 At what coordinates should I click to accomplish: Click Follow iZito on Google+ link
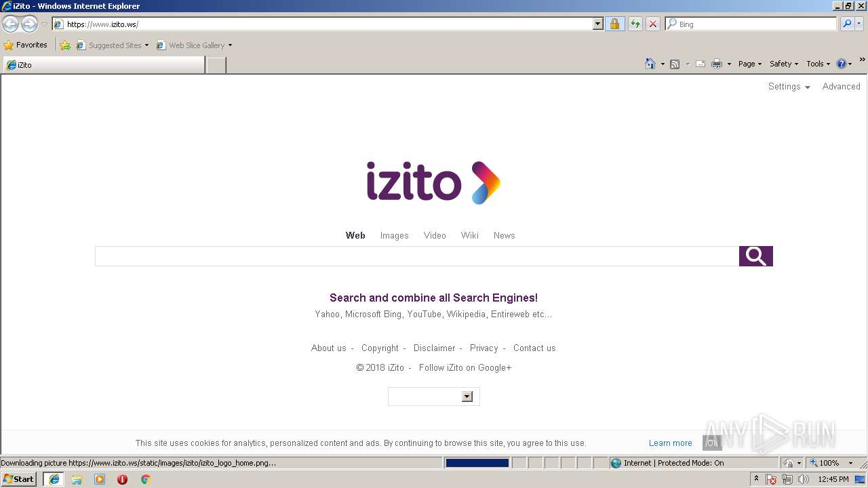click(x=465, y=368)
